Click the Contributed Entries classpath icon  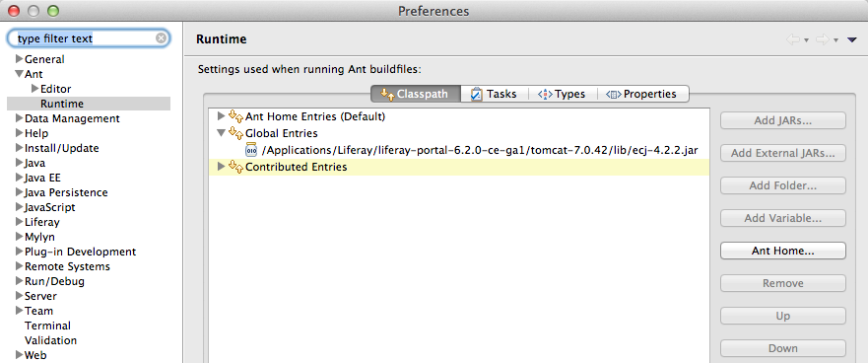click(x=236, y=167)
